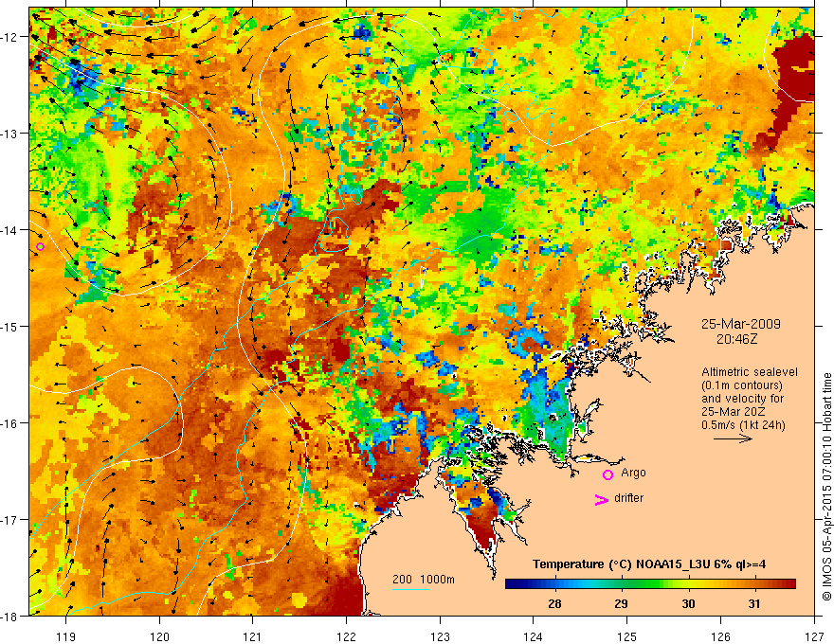The height and width of the screenshot is (644, 834).
Task: Click longitude axis label '124'
Action: click(534, 636)
